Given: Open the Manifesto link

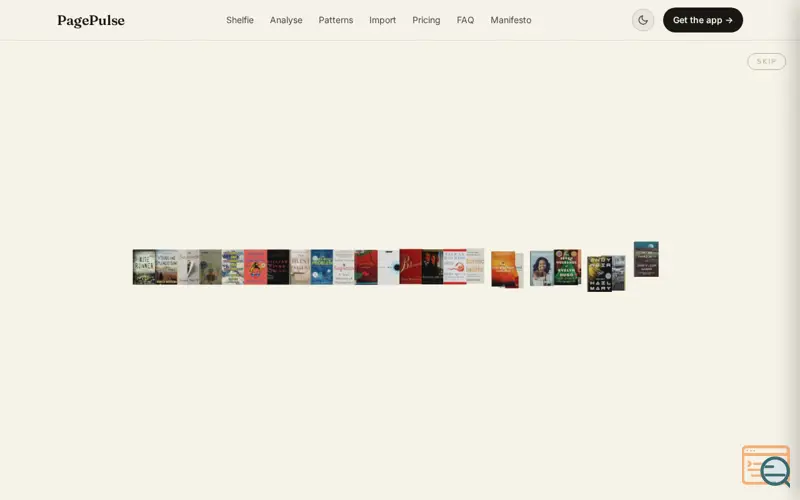Looking at the screenshot, I should coord(511,20).
